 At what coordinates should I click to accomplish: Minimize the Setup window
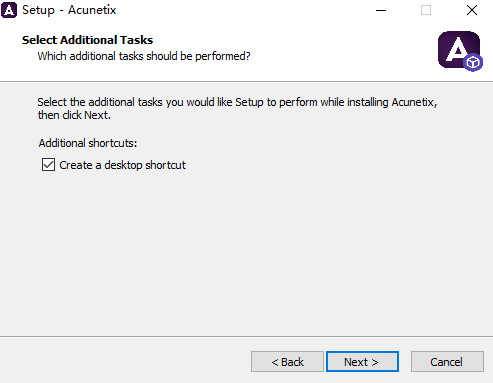381,10
